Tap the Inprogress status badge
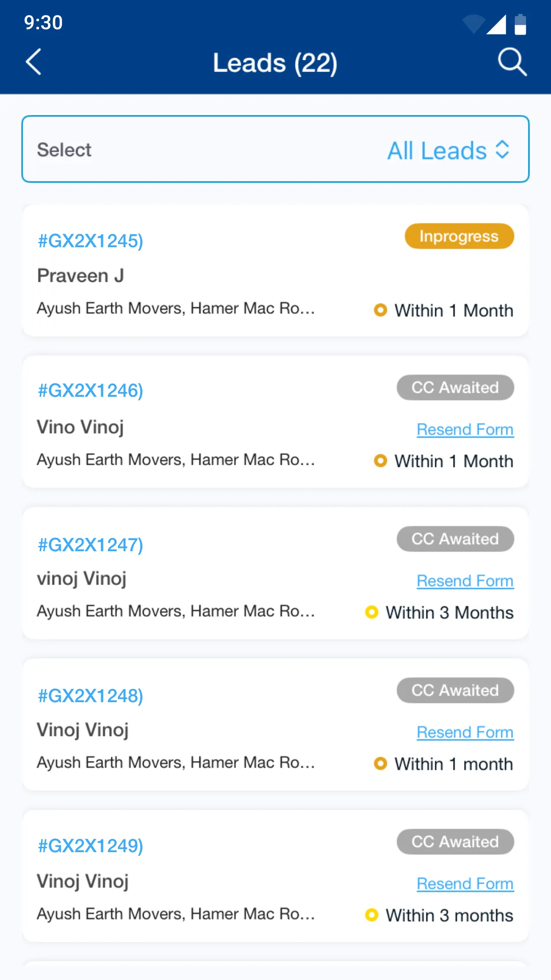Screen dimensions: 551x980 point(459,236)
